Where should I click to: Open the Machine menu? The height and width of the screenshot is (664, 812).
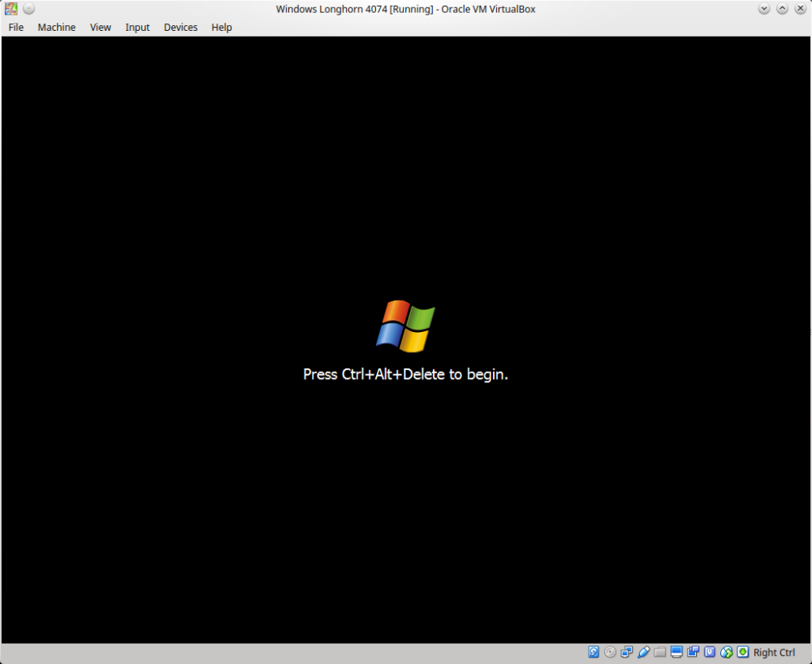pyautogui.click(x=56, y=27)
